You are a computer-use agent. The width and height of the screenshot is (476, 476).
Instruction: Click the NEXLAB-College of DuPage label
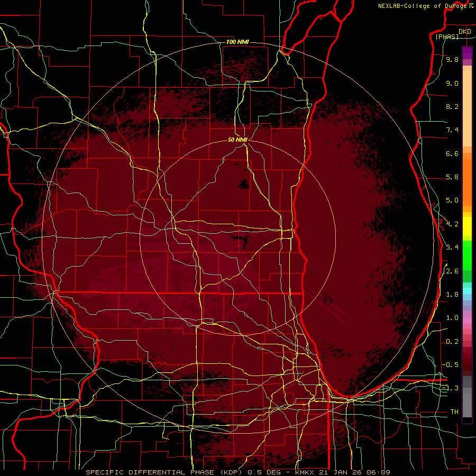point(423,6)
